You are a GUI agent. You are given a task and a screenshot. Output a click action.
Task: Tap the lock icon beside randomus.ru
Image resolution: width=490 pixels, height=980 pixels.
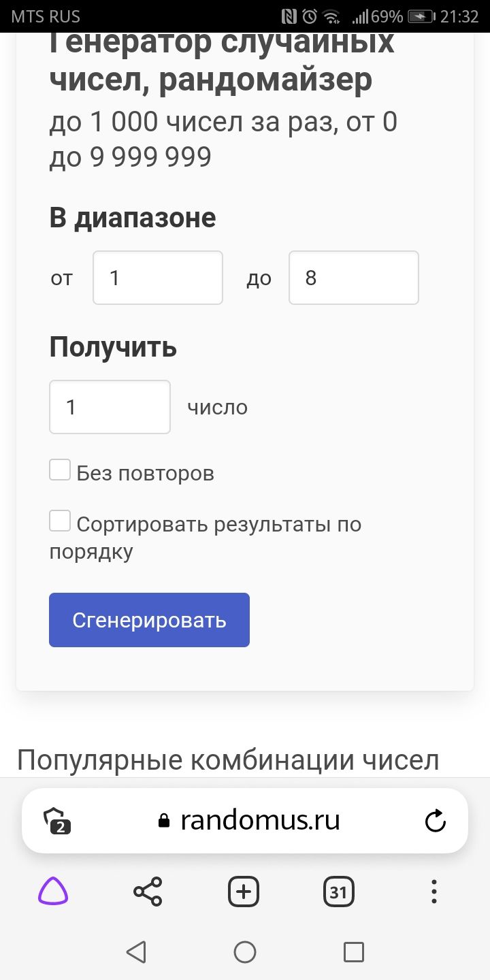tap(163, 821)
